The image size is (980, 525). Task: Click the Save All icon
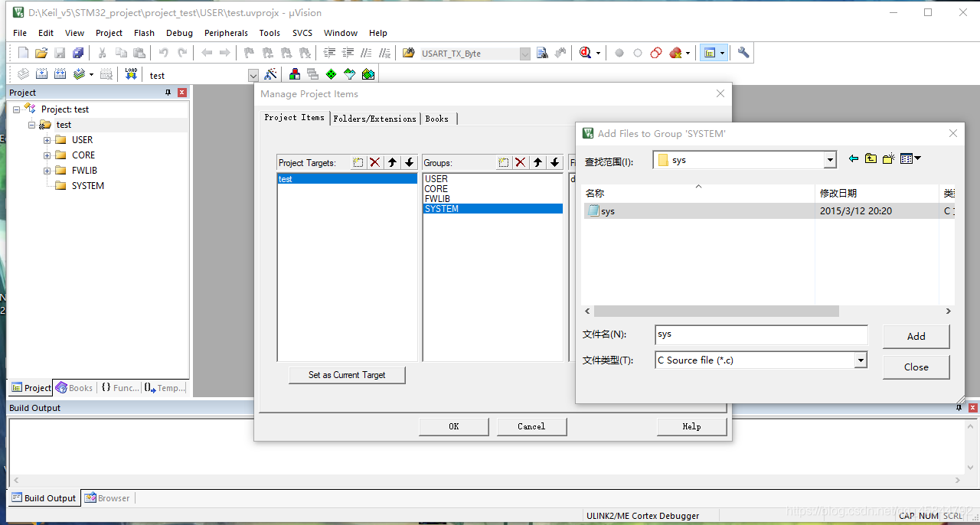[x=78, y=53]
